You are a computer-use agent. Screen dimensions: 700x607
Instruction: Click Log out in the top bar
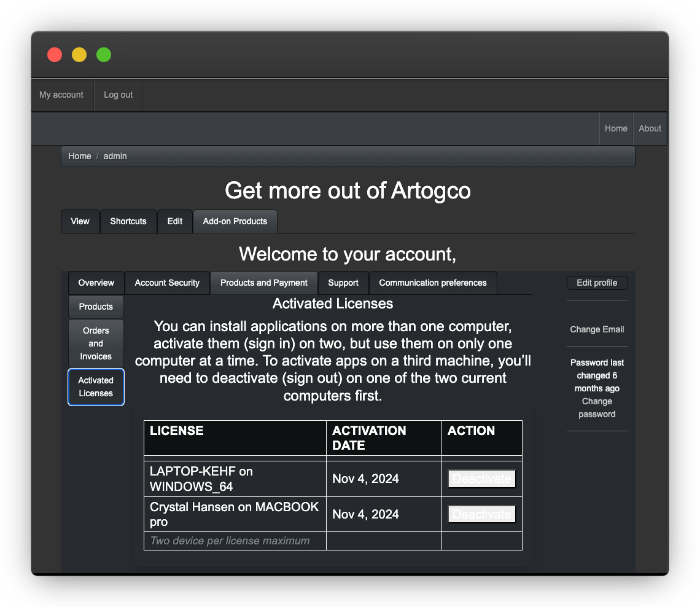(x=119, y=95)
